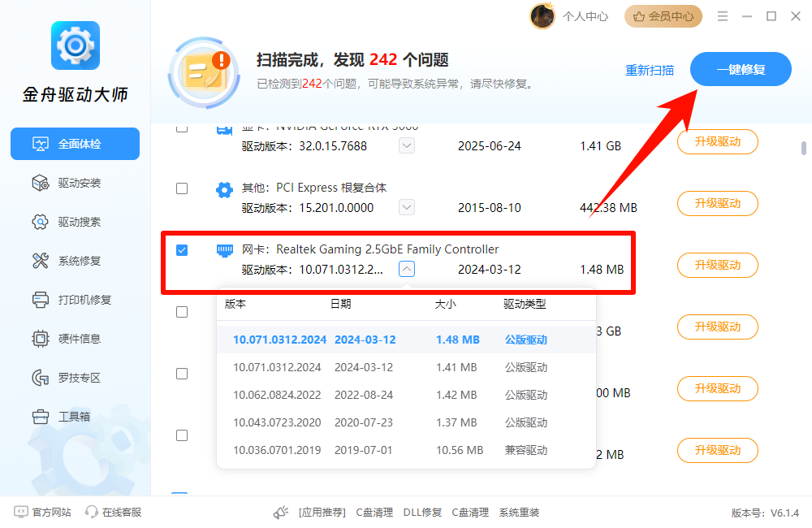Click the 驱动搜索 gear-search icon
812x528 pixels.
(41, 222)
